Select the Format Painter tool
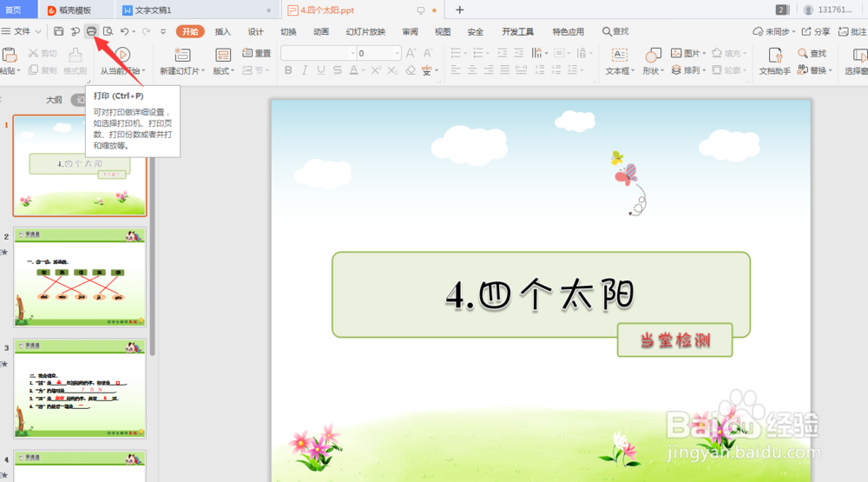 75,61
